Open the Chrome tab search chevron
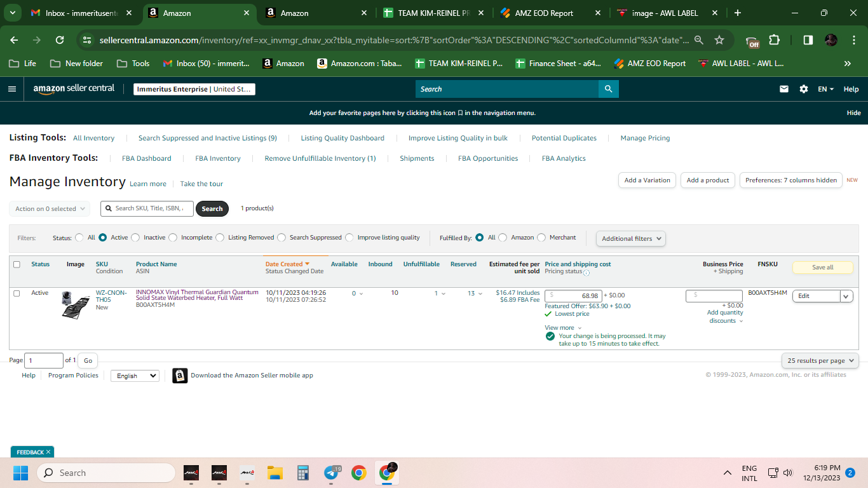 [x=14, y=13]
